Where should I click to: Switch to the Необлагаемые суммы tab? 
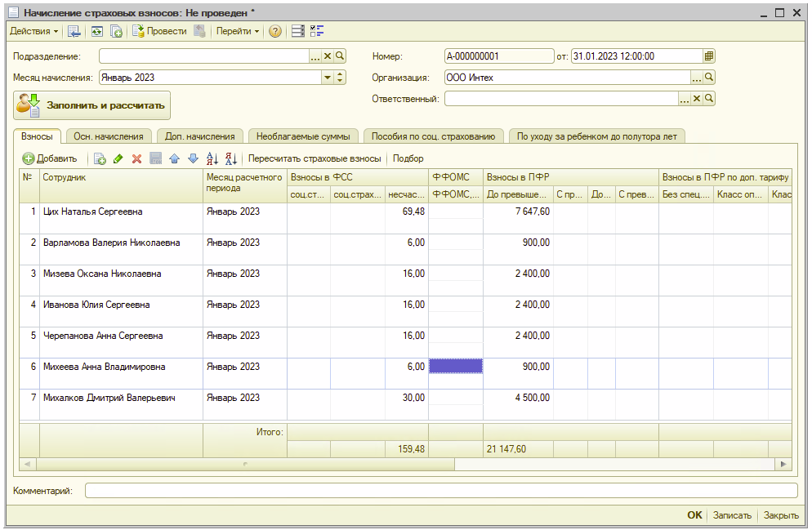[302, 136]
